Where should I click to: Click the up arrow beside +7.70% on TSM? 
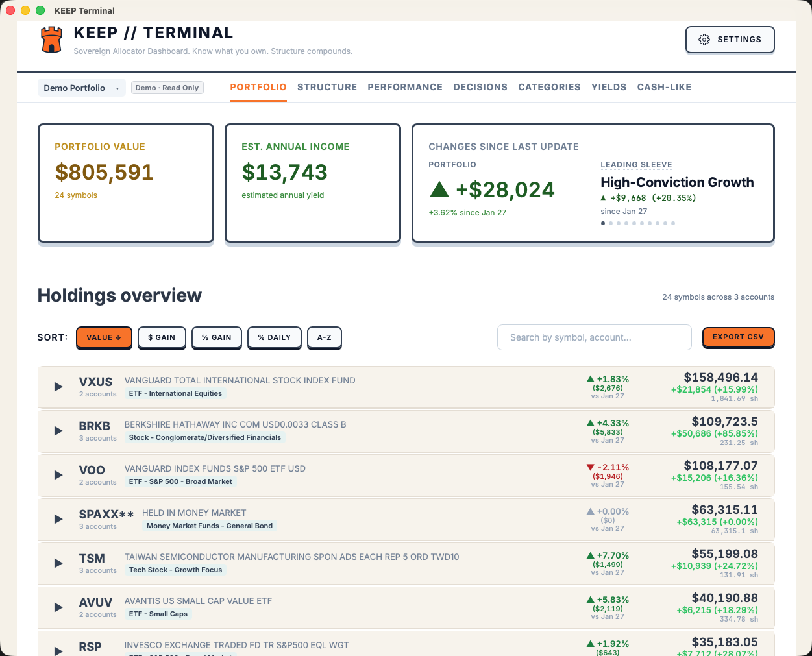click(591, 555)
